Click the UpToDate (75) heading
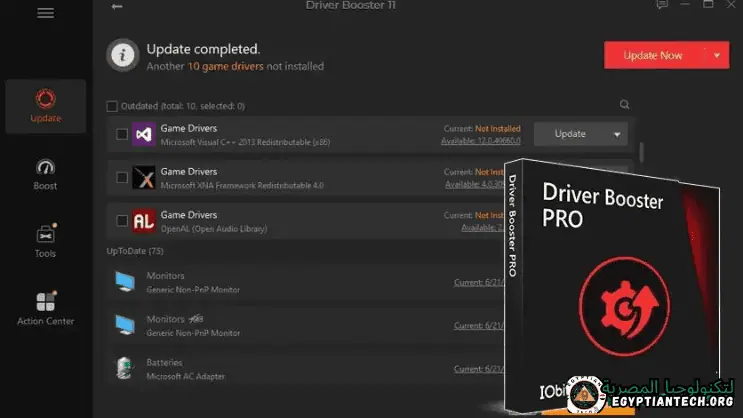This screenshot has width=743, height=418. pos(135,251)
